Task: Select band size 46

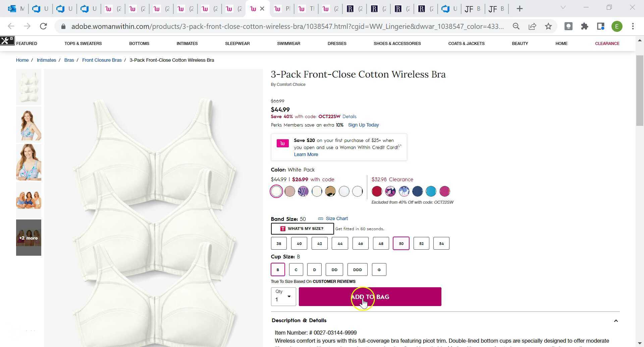Action: tap(361, 243)
